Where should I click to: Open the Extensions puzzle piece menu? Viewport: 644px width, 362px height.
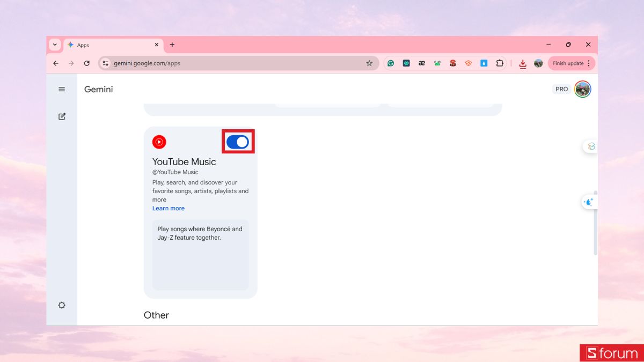(500, 63)
